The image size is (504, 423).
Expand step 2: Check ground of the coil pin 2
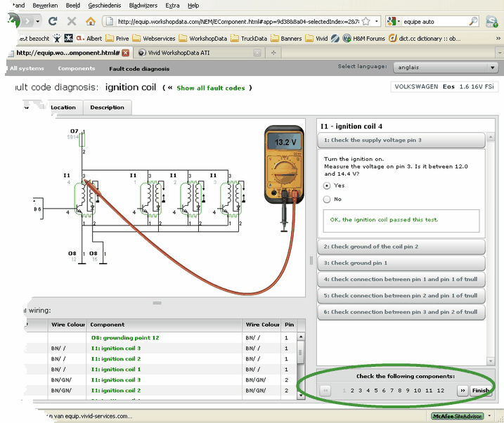(401, 247)
